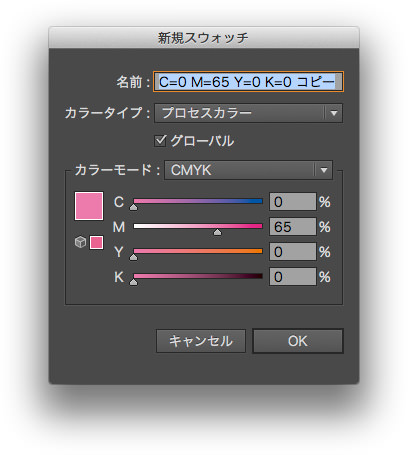Screen dimensions: 408x455
Task: Toggle the グローバル checkbox
Action: click(160, 141)
